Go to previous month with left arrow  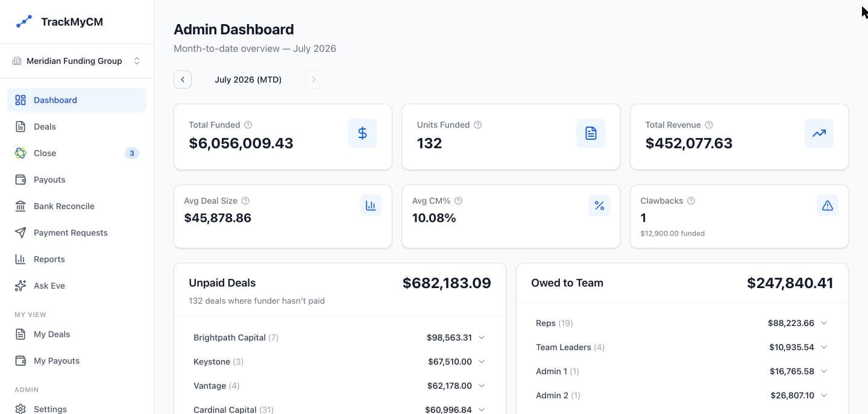tap(183, 80)
